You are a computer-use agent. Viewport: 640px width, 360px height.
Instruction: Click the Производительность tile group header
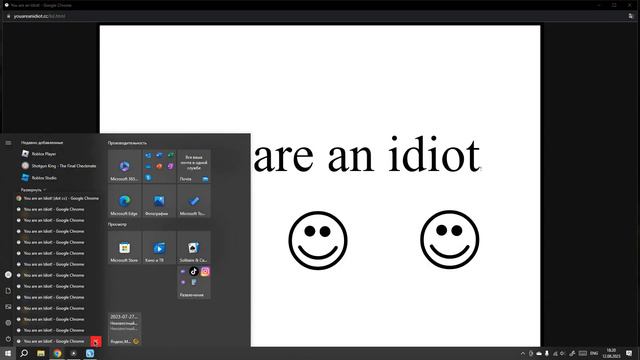click(127, 143)
